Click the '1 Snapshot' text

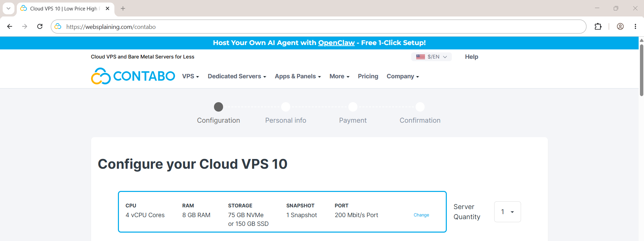pos(302,215)
